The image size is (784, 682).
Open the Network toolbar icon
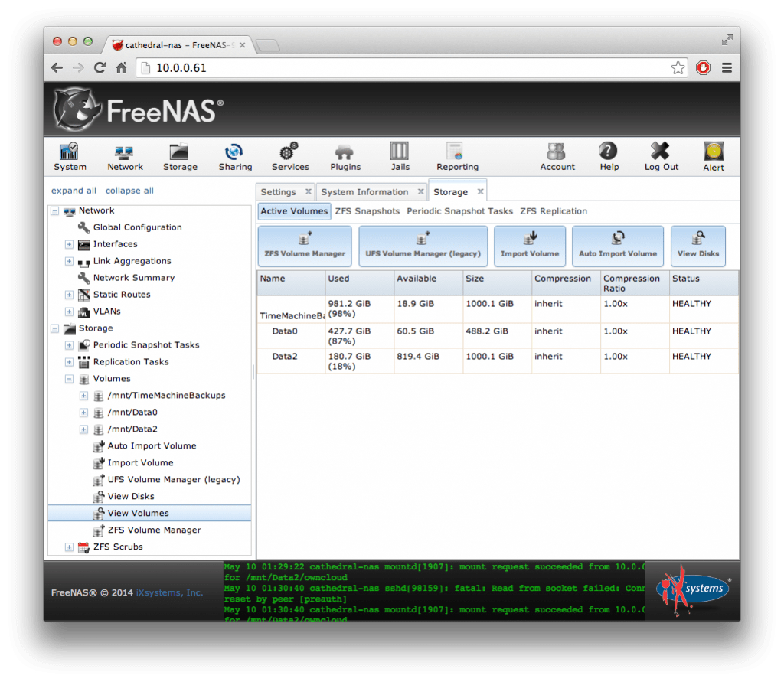click(x=125, y=156)
